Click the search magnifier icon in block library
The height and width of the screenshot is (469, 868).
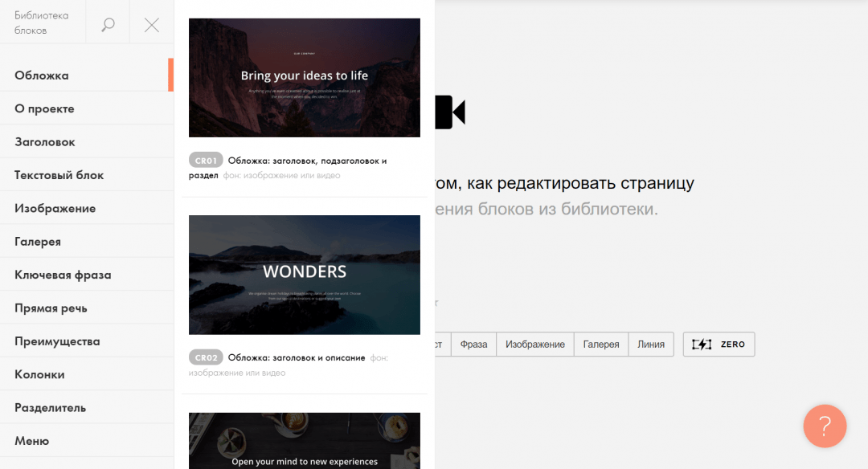108,25
